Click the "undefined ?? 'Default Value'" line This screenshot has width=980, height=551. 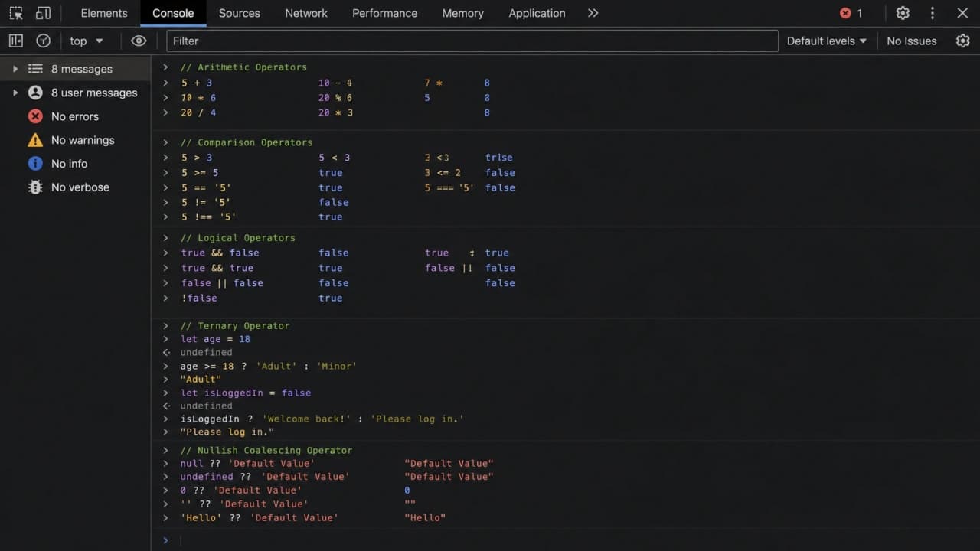(265, 477)
